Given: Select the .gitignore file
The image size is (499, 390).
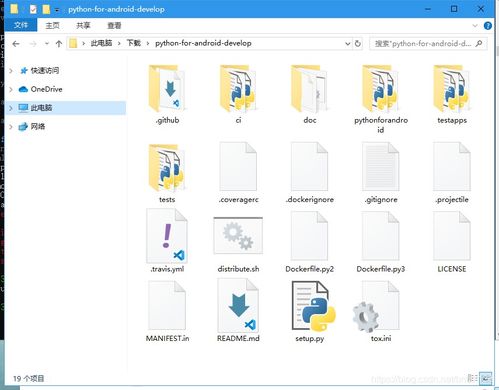Looking at the screenshot, I should click(x=381, y=173).
